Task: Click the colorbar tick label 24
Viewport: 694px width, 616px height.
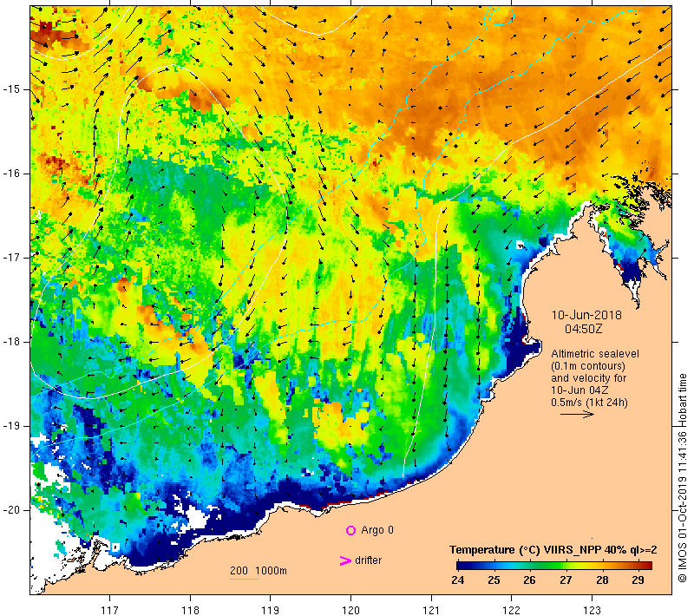Action: coord(458,580)
